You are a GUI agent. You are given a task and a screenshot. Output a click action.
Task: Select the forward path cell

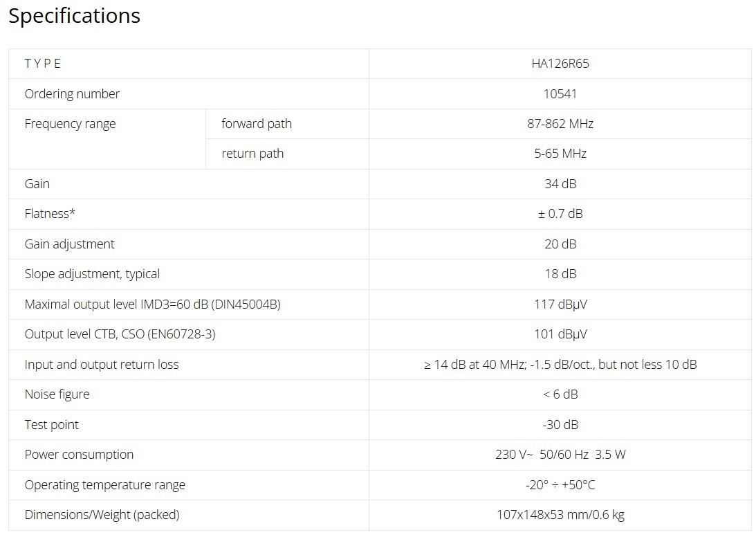[257, 124]
